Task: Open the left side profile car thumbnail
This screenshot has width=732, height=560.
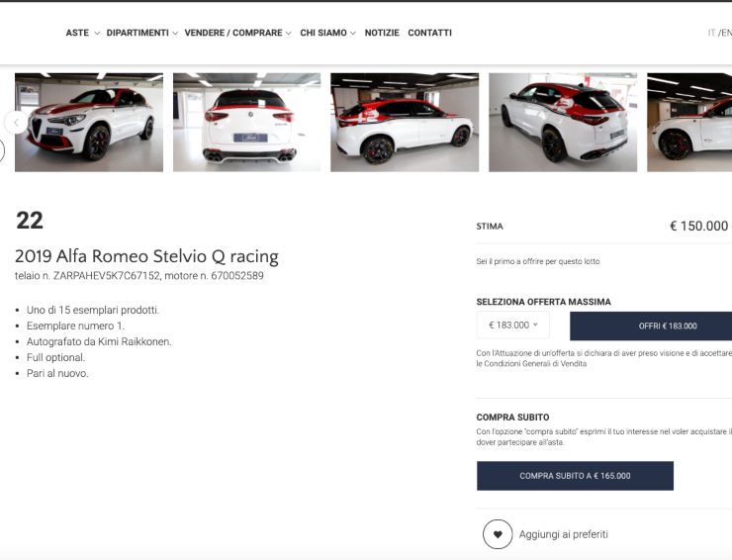Action: click(405, 123)
